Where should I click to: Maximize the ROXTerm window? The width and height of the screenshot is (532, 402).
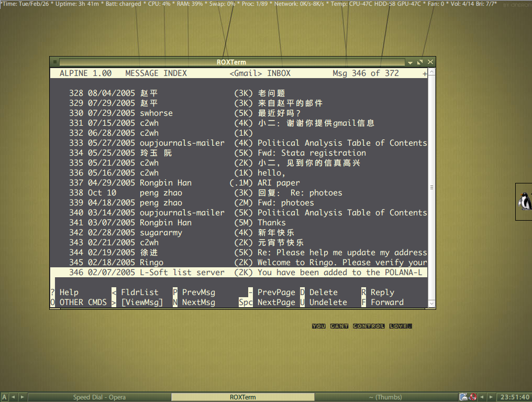point(420,62)
